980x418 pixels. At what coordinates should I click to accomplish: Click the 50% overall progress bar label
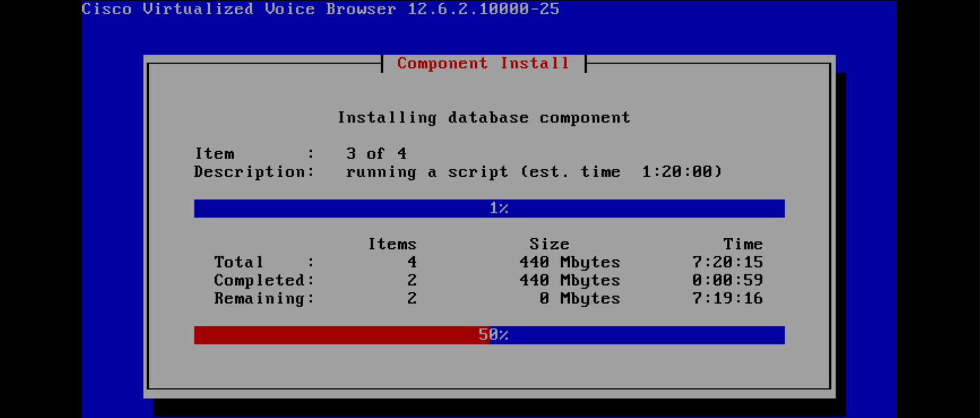point(493,335)
